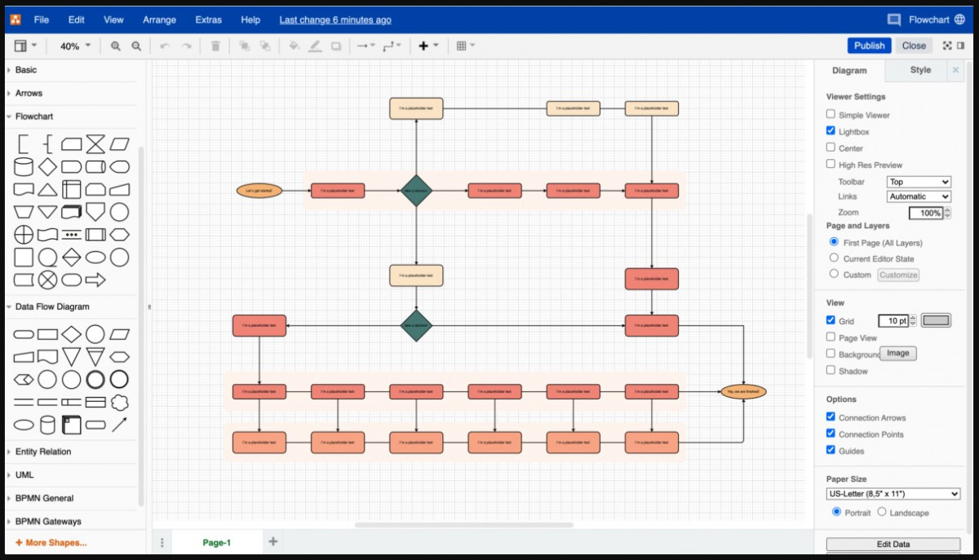Click the zoom out magnifier icon
This screenshot has width=979, height=560.
coord(136,46)
